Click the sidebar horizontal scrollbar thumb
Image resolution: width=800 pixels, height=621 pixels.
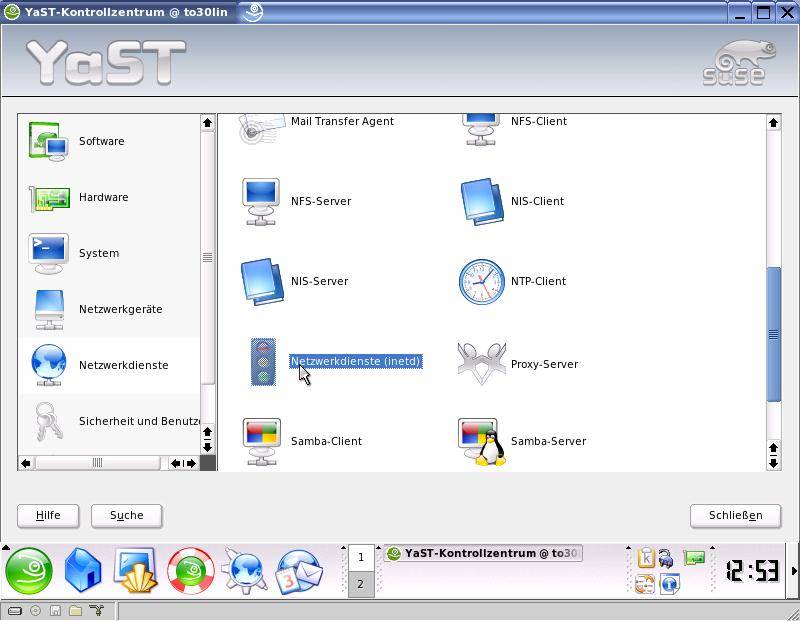click(97, 463)
